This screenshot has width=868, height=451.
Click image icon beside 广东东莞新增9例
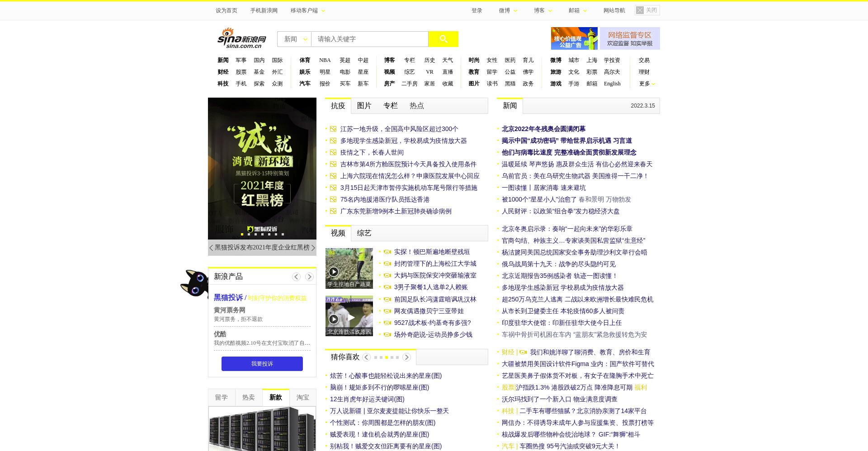[x=333, y=211]
